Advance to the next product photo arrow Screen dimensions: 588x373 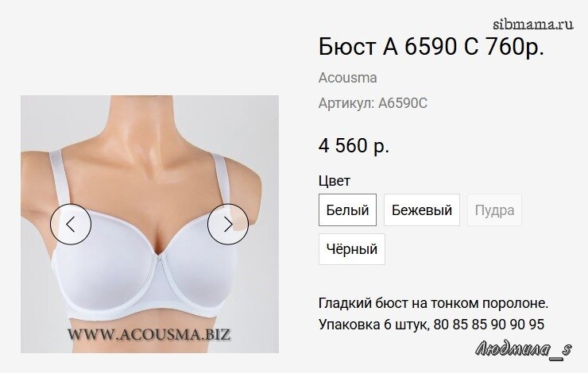coord(228,225)
